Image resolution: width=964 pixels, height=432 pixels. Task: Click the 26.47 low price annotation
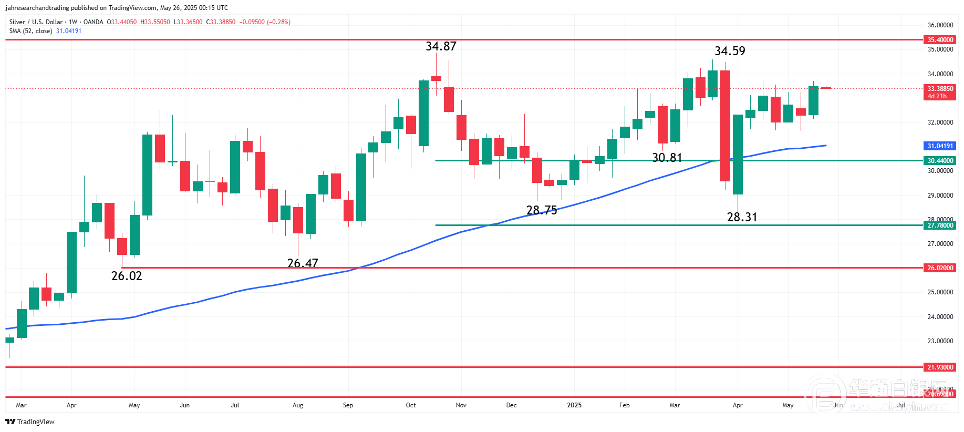(302, 263)
